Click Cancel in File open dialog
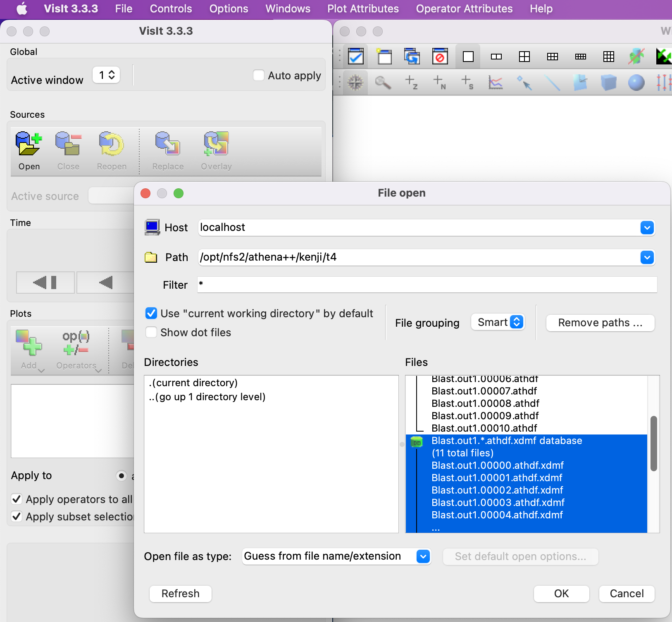 pos(627,594)
